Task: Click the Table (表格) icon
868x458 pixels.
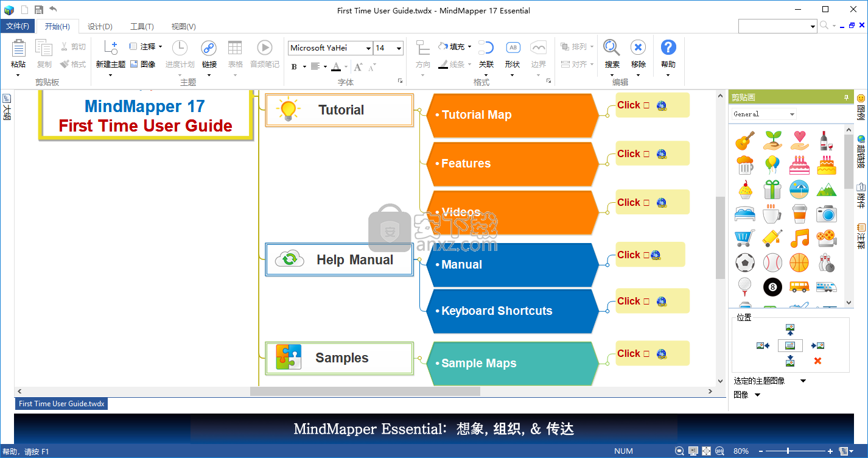Action: pos(235,48)
